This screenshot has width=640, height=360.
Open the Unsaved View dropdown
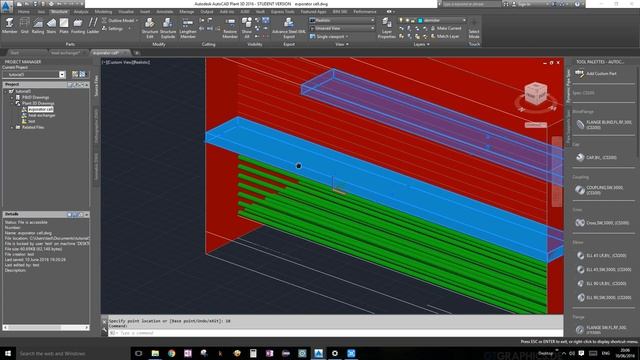click(x=342, y=28)
